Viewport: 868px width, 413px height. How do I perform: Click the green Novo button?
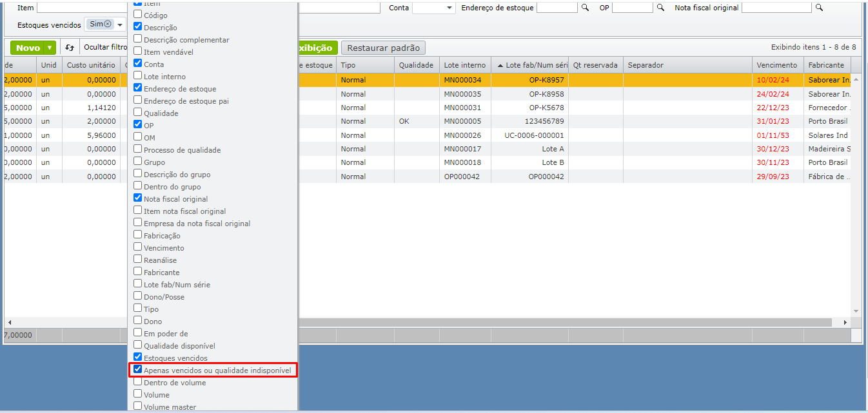coord(28,48)
